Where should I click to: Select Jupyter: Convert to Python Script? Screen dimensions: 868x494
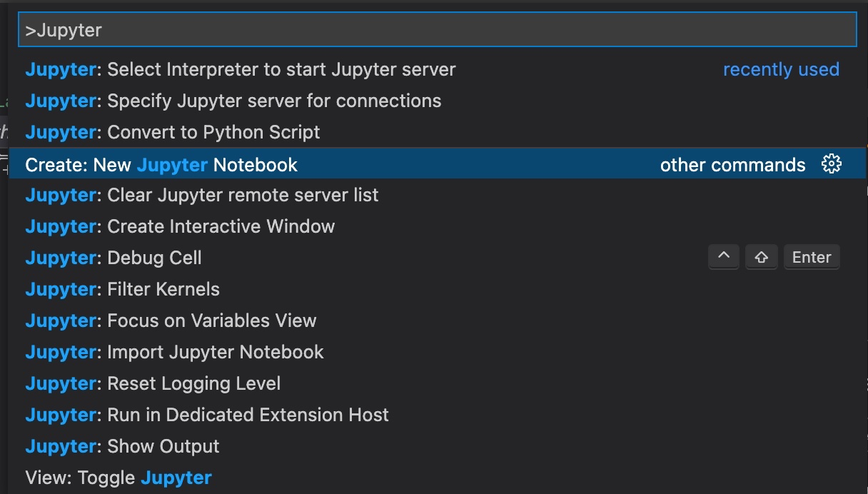point(437,132)
